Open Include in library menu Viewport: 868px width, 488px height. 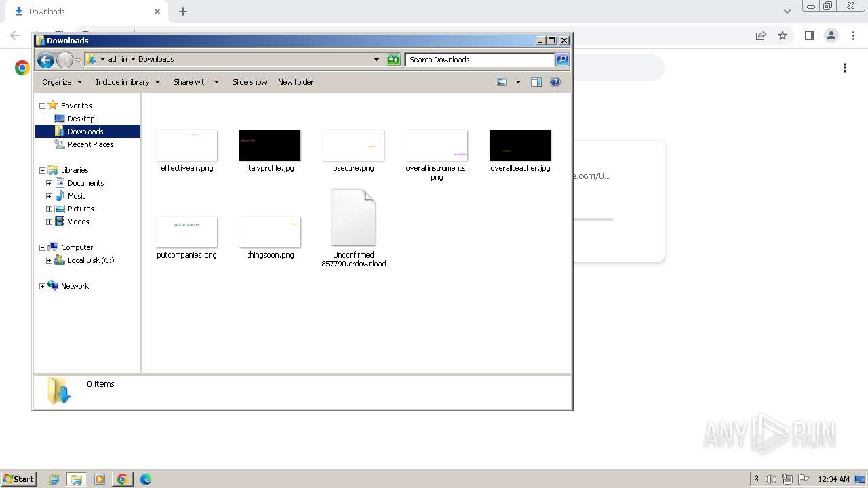127,82
